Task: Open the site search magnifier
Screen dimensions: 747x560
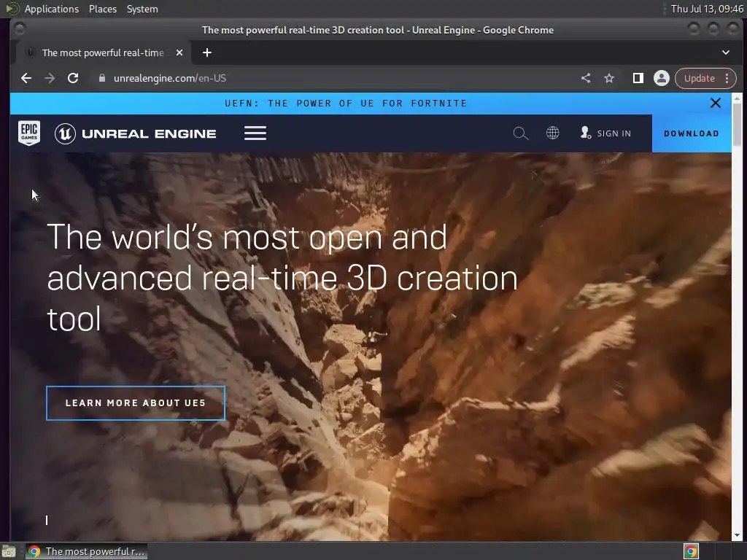Action: [520, 133]
